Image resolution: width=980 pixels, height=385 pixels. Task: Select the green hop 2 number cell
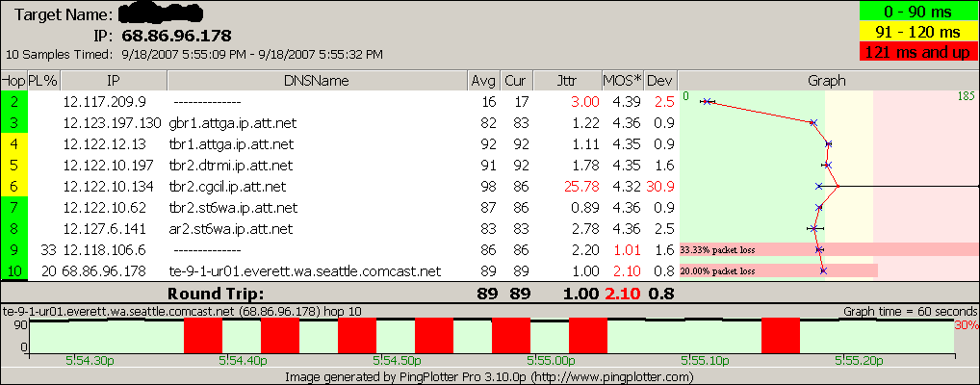[x=14, y=101]
